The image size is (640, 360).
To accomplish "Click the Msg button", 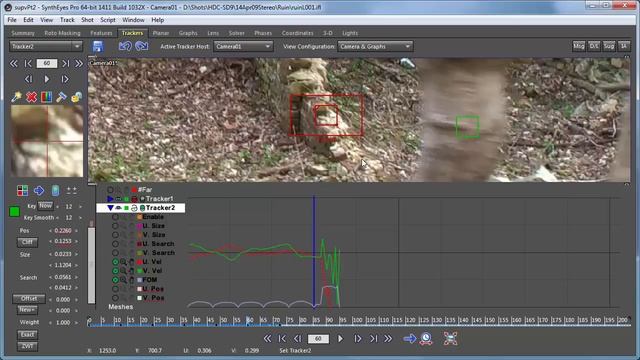I will (x=579, y=46).
